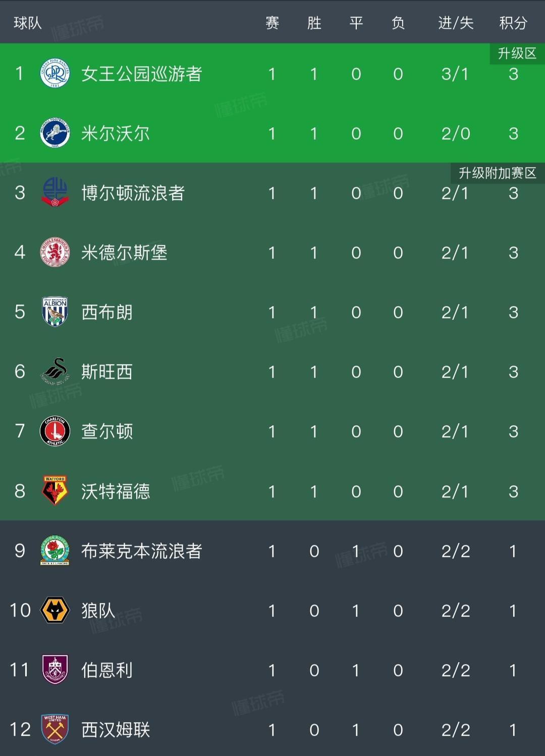545x756 pixels.
Task: Select the 博尔顿流浪者 team name
Action: (x=133, y=193)
